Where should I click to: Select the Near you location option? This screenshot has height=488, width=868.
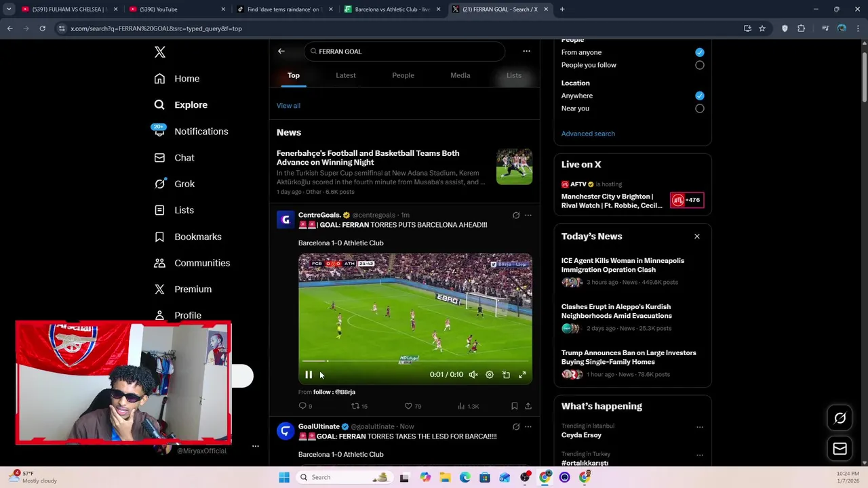[699, 108]
